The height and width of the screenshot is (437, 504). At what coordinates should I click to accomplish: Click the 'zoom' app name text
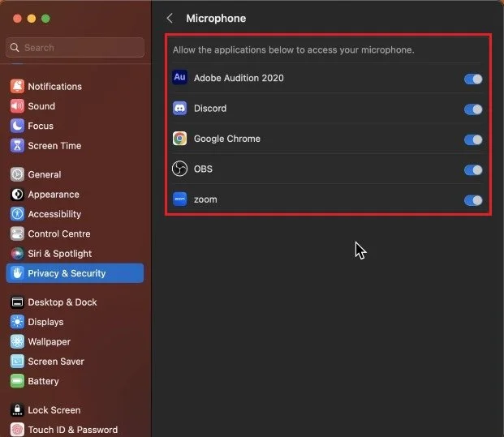click(x=205, y=199)
